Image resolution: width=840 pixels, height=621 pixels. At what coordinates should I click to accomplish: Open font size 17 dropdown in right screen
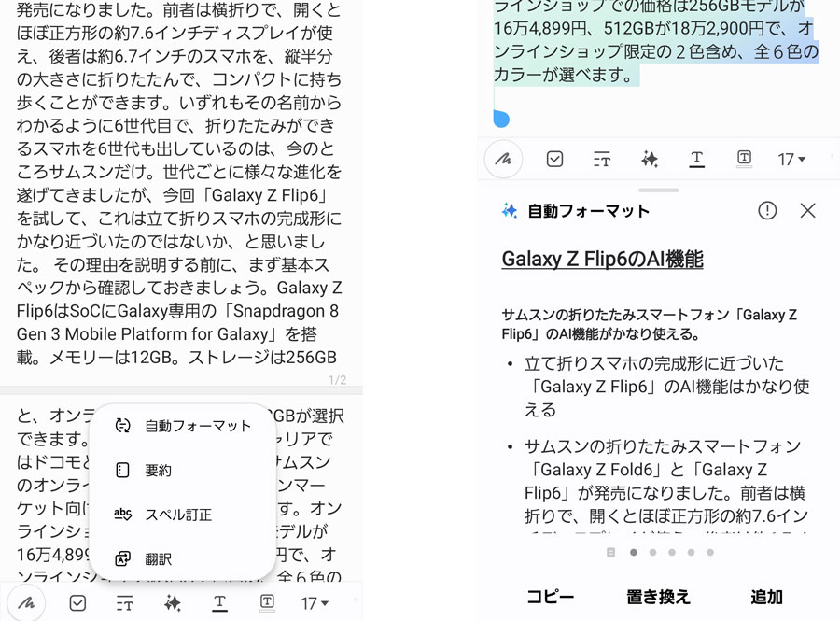pyautogui.click(x=791, y=160)
